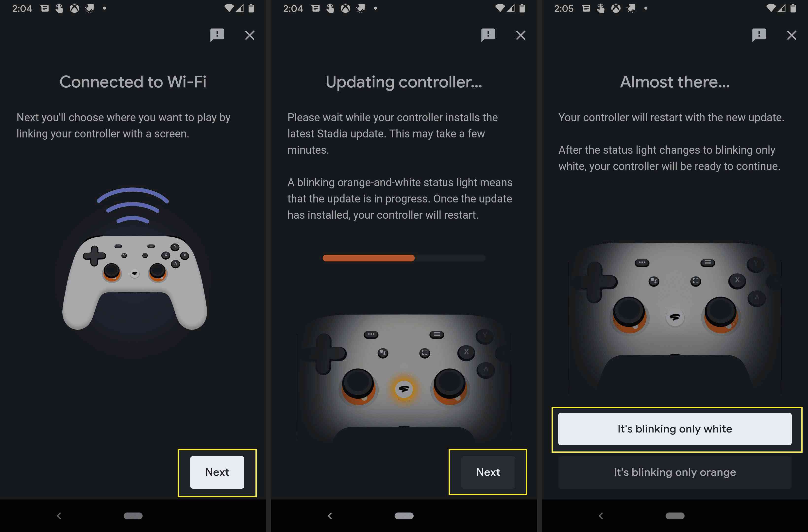View the controller update status screen
This screenshot has height=532, width=808.
point(404,266)
